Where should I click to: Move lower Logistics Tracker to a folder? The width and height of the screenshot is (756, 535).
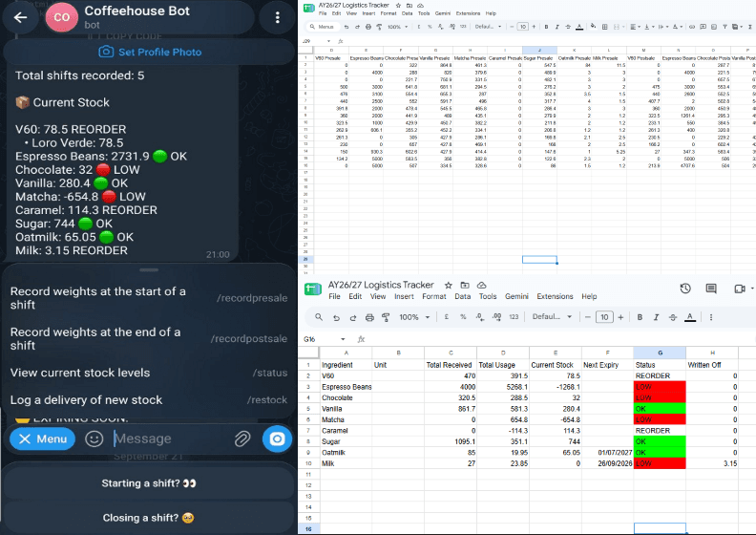[x=465, y=285]
